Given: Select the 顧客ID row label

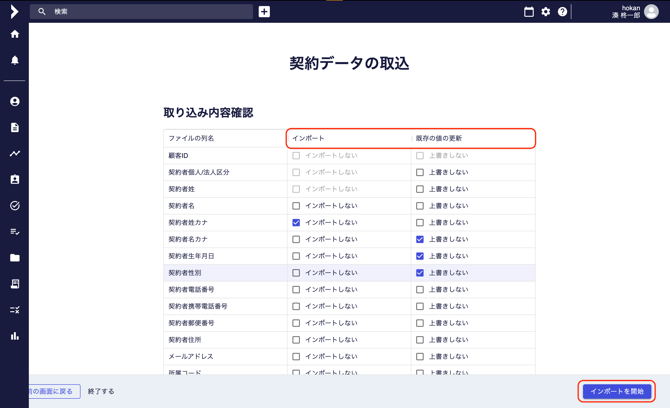Looking at the screenshot, I should 178,156.
